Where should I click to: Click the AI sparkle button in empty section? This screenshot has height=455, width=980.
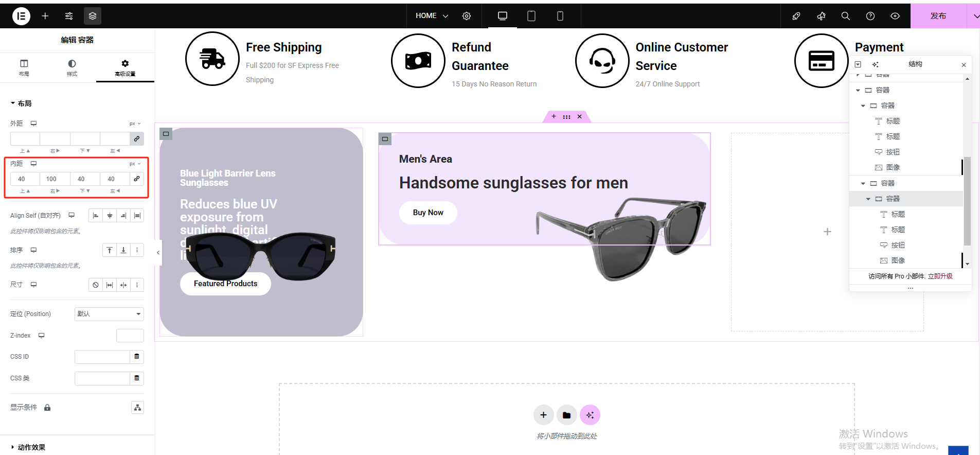(590, 415)
